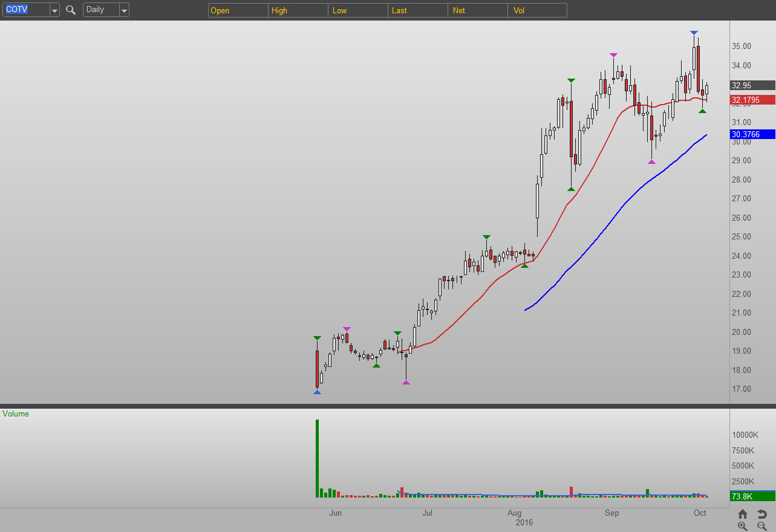Select the Daily interval combo box
Image resolution: width=776 pixels, height=532 pixels.
coord(106,10)
